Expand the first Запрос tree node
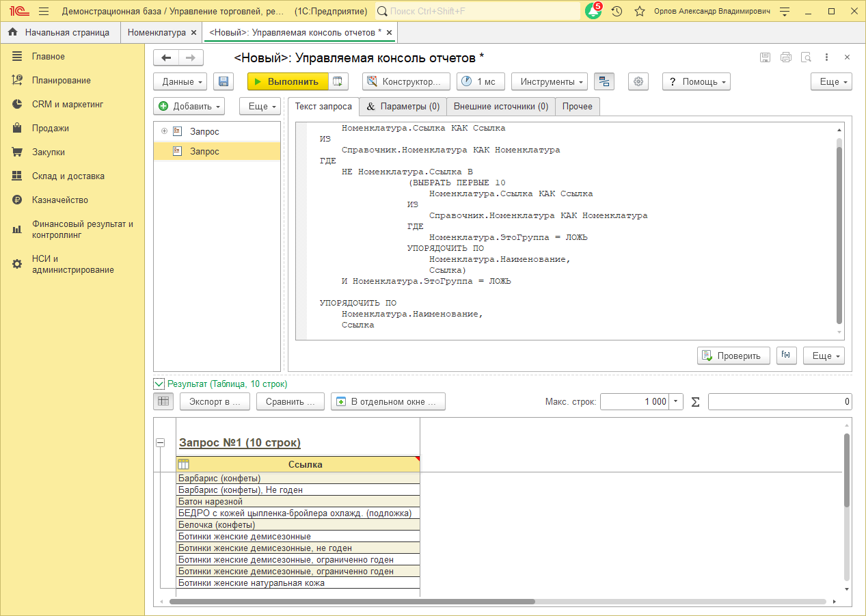866x616 pixels. (x=164, y=131)
